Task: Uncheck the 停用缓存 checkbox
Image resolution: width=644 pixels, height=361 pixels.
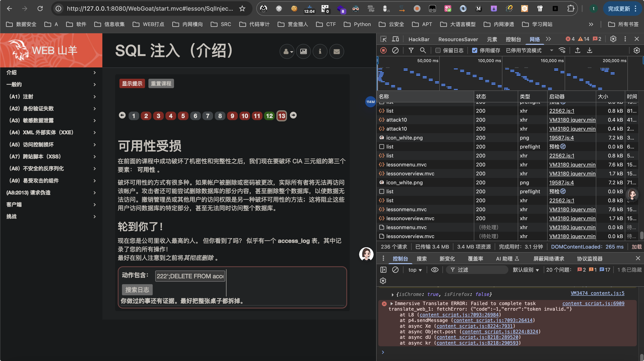Action: coord(474,51)
